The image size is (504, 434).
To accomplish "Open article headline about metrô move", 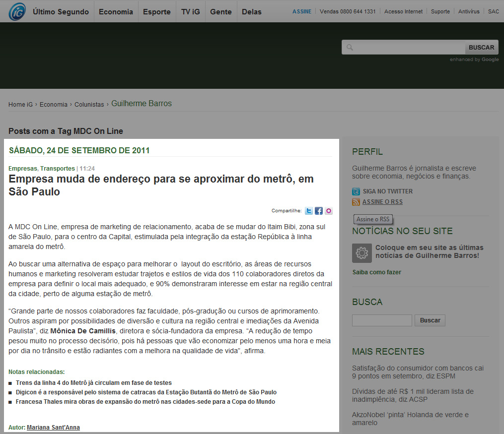I will click(161, 185).
